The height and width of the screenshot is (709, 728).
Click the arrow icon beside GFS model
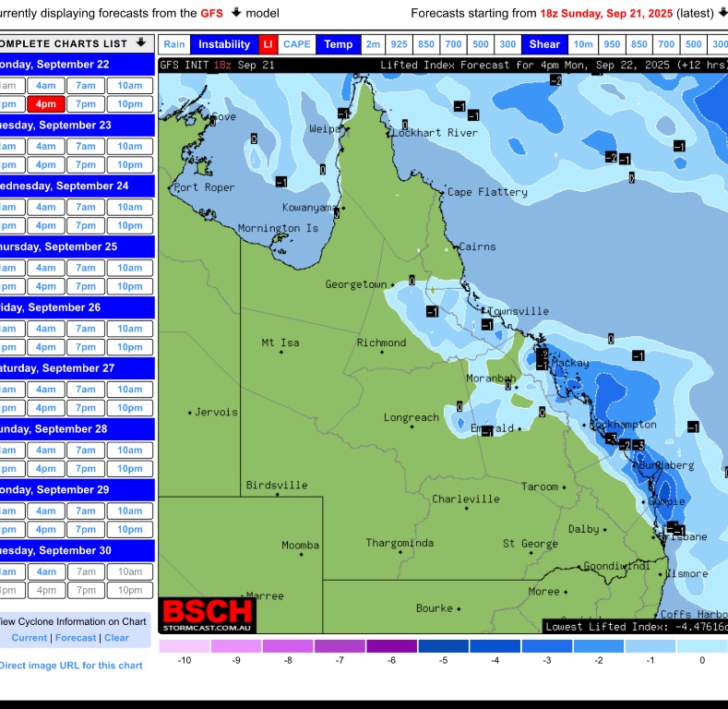pos(235,13)
